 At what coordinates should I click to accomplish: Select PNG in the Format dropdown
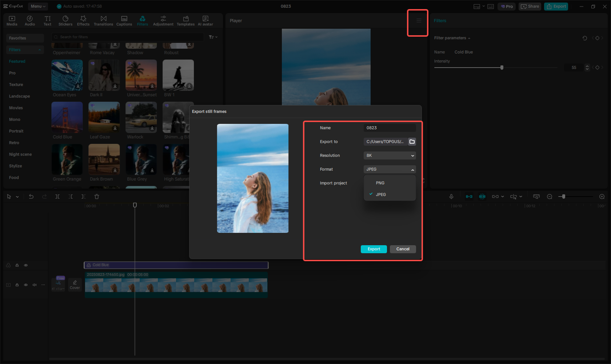(380, 183)
